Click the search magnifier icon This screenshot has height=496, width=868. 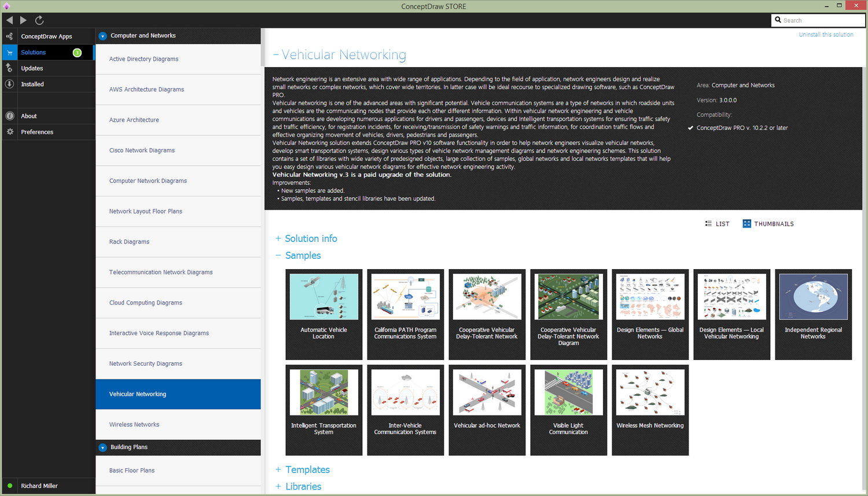click(778, 20)
